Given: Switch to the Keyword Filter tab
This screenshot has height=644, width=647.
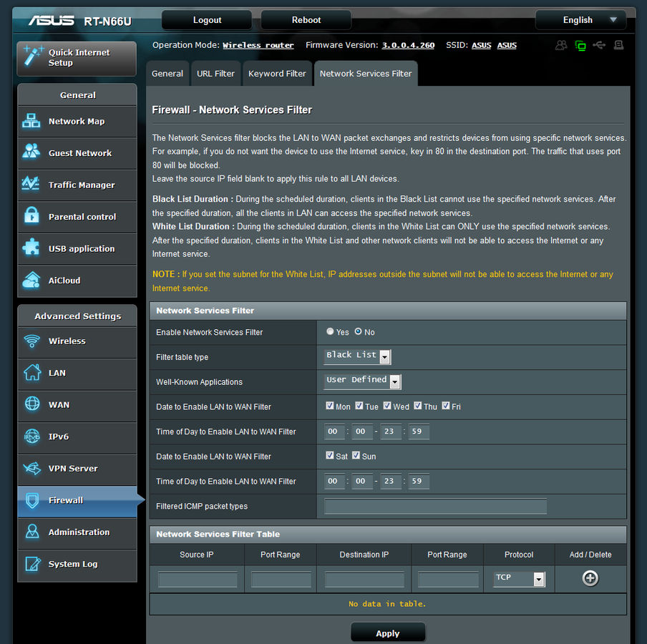Looking at the screenshot, I should click(277, 74).
